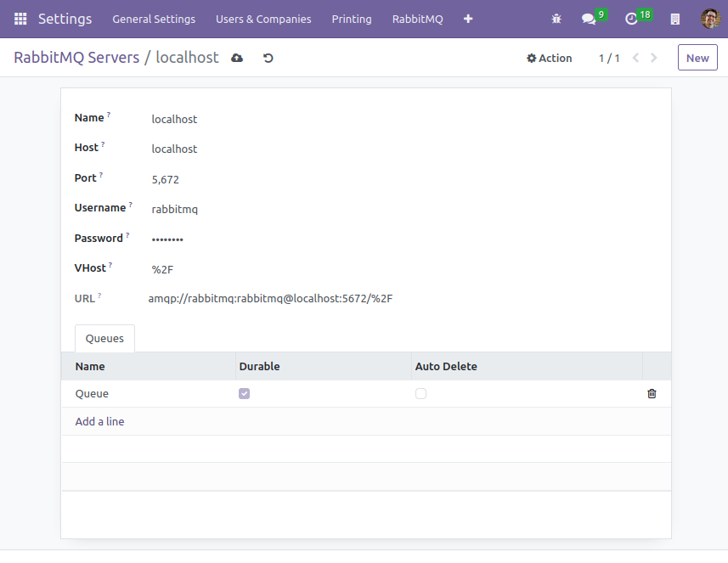Show help tooltip for Password label
728x563 pixels.
[127, 235]
